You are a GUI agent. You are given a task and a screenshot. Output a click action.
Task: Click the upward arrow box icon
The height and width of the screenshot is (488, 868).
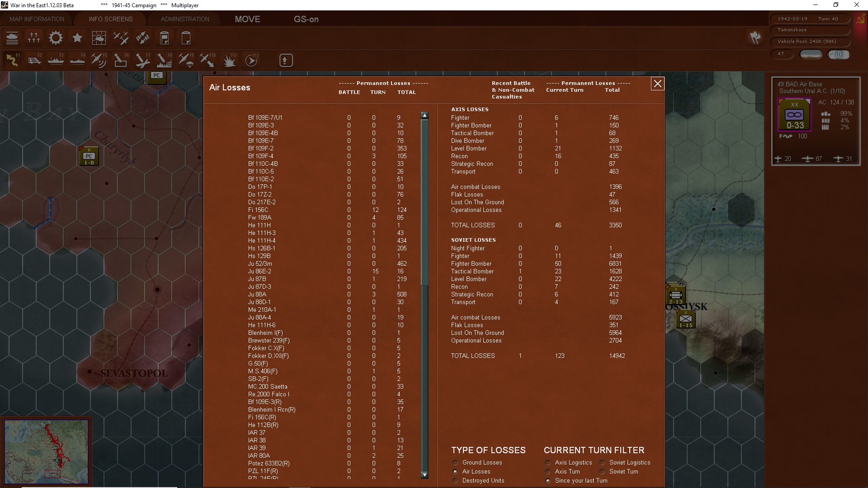click(x=286, y=60)
